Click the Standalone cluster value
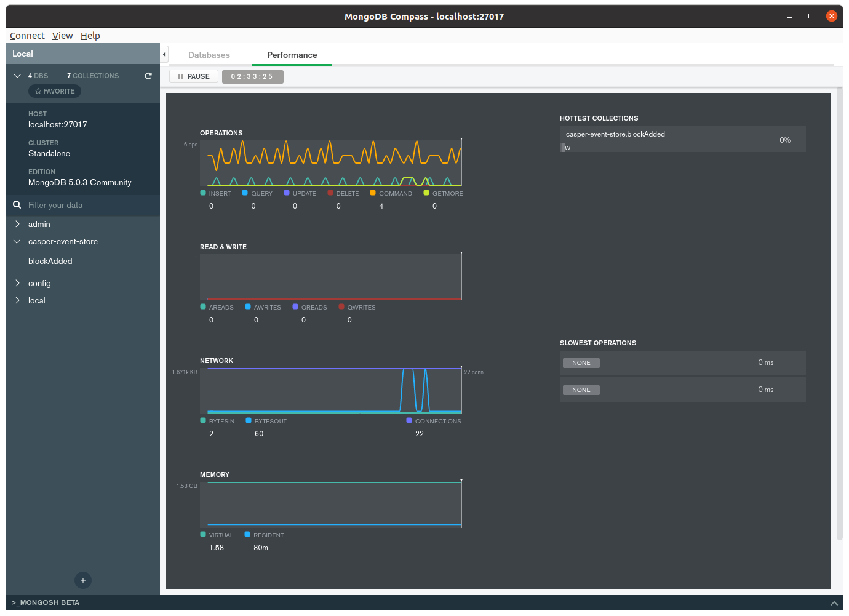Image resolution: width=849 pixels, height=616 pixels. (x=49, y=153)
